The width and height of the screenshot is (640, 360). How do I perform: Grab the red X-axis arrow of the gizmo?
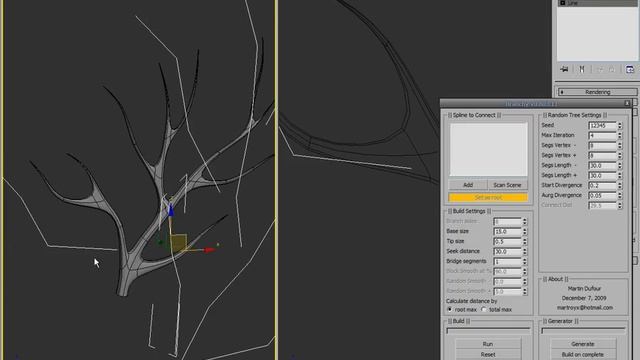tap(209, 249)
